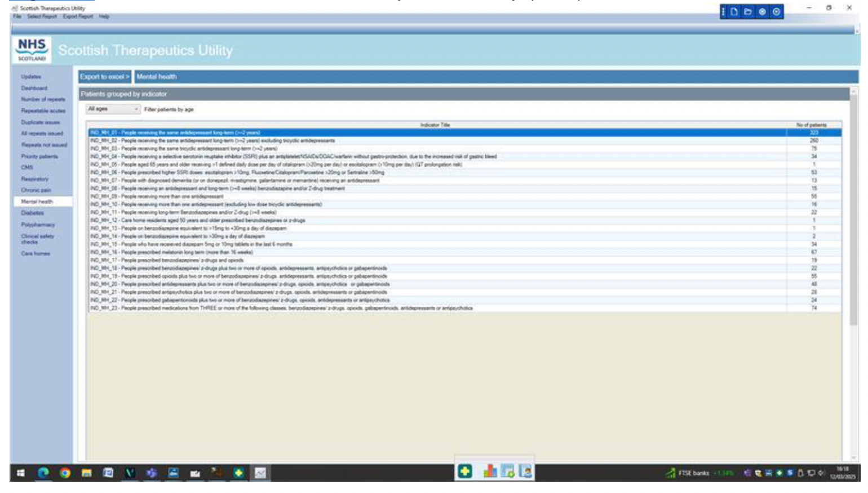Click the green cross icon in floating toolbar
The height and width of the screenshot is (493, 868).
(465, 471)
